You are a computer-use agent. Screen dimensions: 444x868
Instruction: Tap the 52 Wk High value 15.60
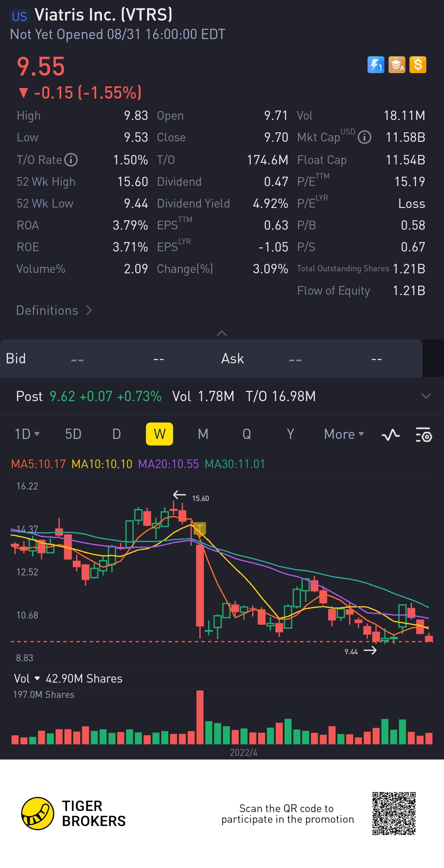coord(132,182)
